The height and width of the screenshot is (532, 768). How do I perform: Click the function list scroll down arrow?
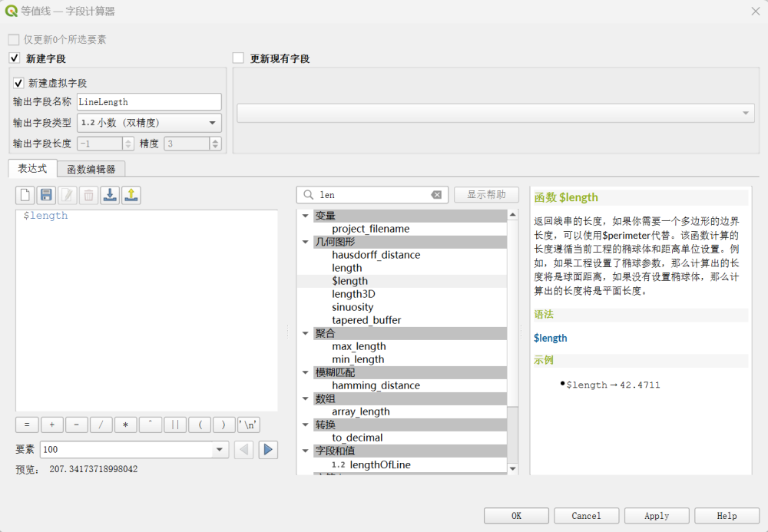[x=512, y=468]
